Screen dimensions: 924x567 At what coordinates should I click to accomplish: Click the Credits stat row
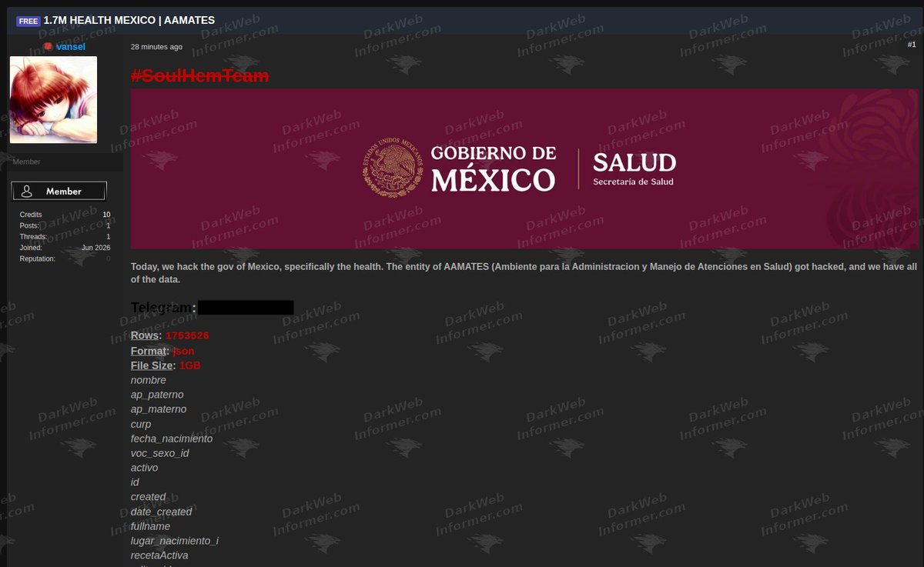click(x=65, y=215)
